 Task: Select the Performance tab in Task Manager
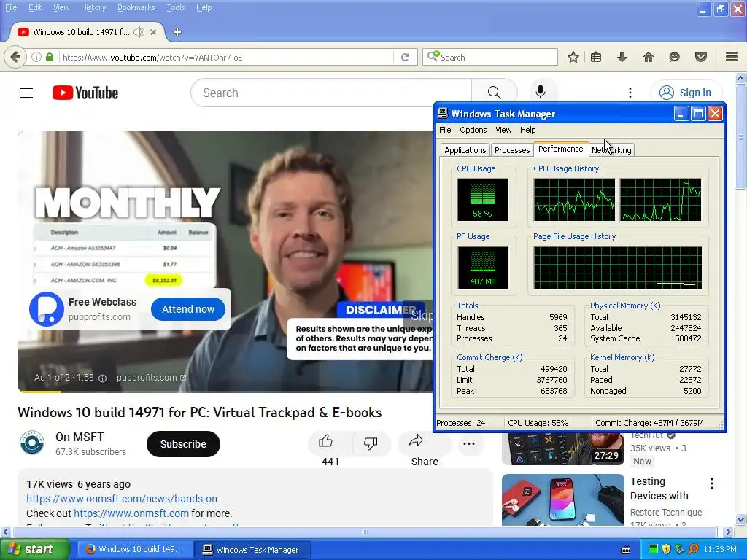pos(561,149)
